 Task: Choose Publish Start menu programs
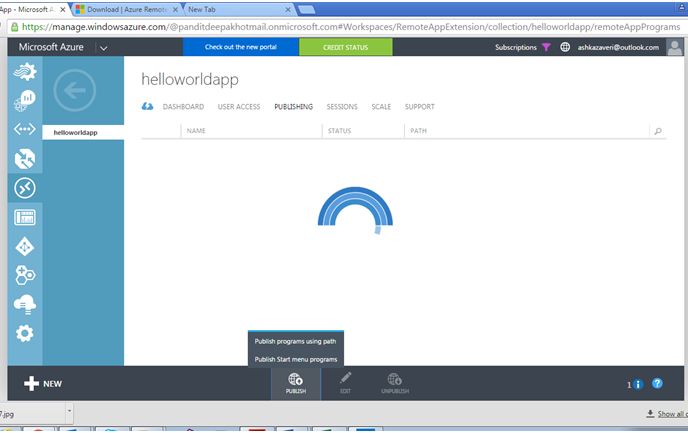296,359
